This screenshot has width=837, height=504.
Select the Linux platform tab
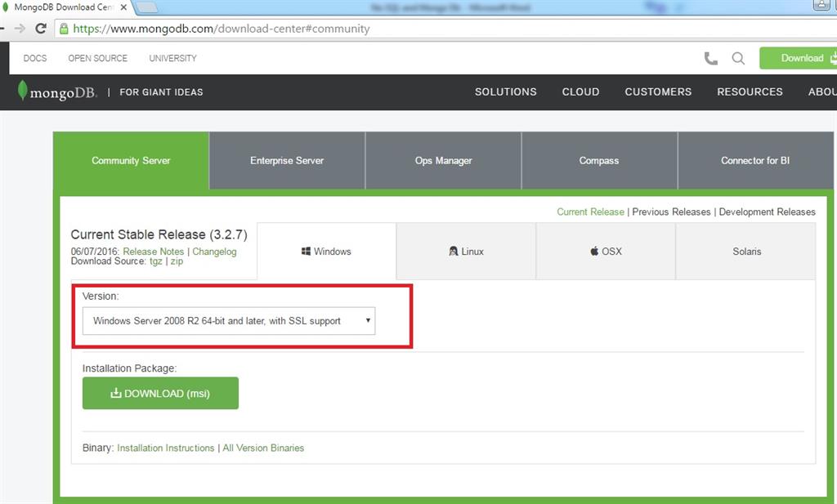pyautogui.click(x=466, y=252)
